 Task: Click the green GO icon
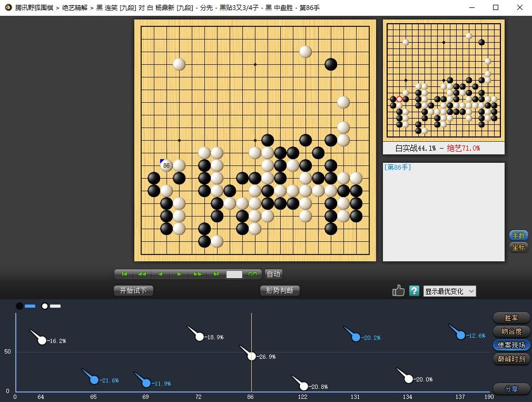tap(253, 274)
